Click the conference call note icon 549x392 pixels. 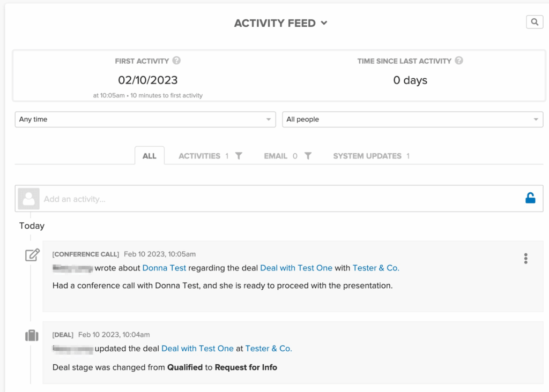coord(32,254)
